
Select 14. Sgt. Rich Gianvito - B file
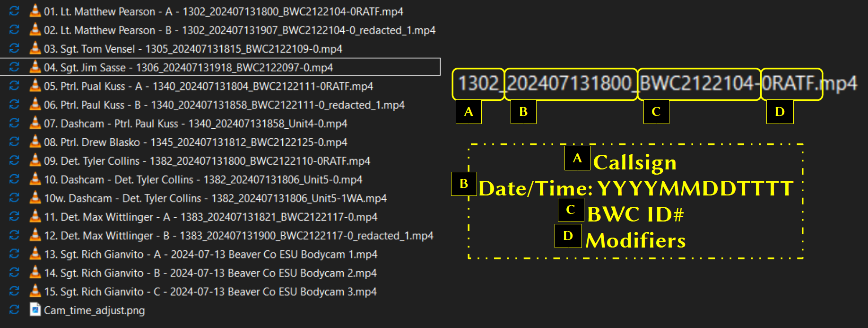click(x=210, y=273)
